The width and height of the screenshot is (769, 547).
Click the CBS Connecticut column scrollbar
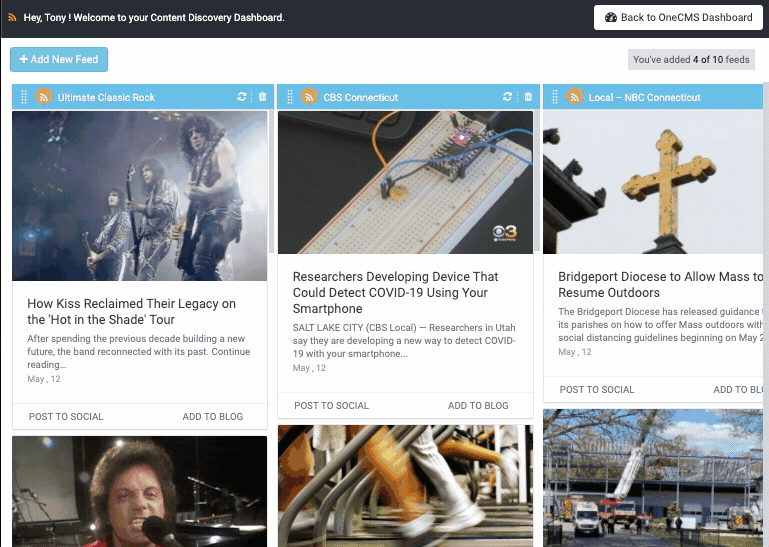(537, 181)
